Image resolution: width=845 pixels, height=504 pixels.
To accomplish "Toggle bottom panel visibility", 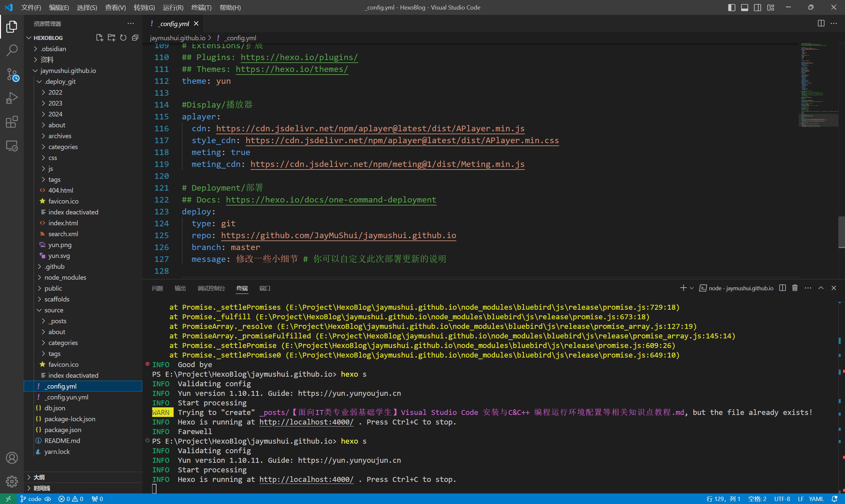I will [744, 8].
